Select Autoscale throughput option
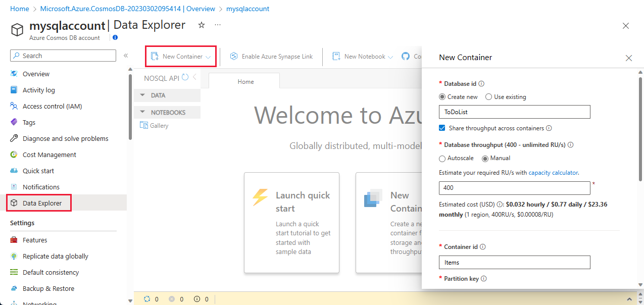The image size is (644, 305). pos(442,158)
